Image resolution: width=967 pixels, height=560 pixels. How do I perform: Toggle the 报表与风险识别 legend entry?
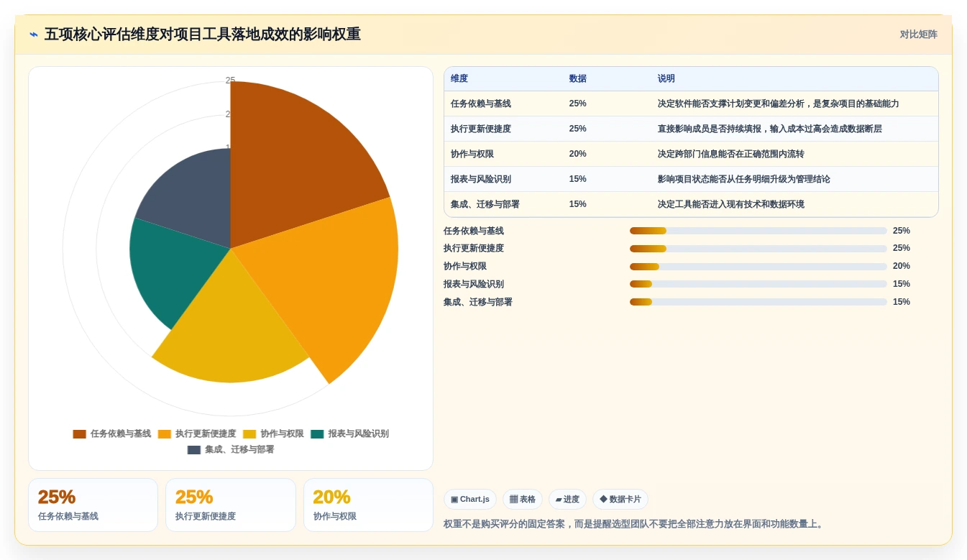tap(349, 433)
